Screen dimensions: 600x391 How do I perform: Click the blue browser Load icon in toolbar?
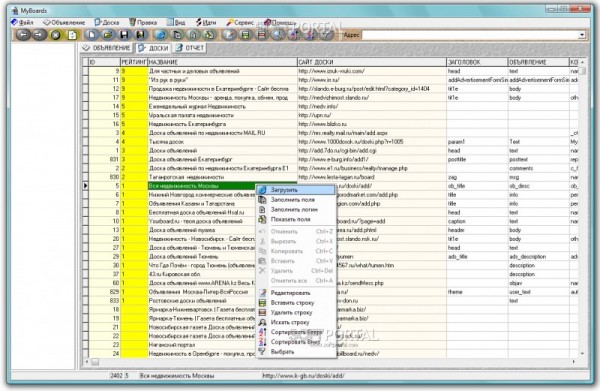[161, 35]
